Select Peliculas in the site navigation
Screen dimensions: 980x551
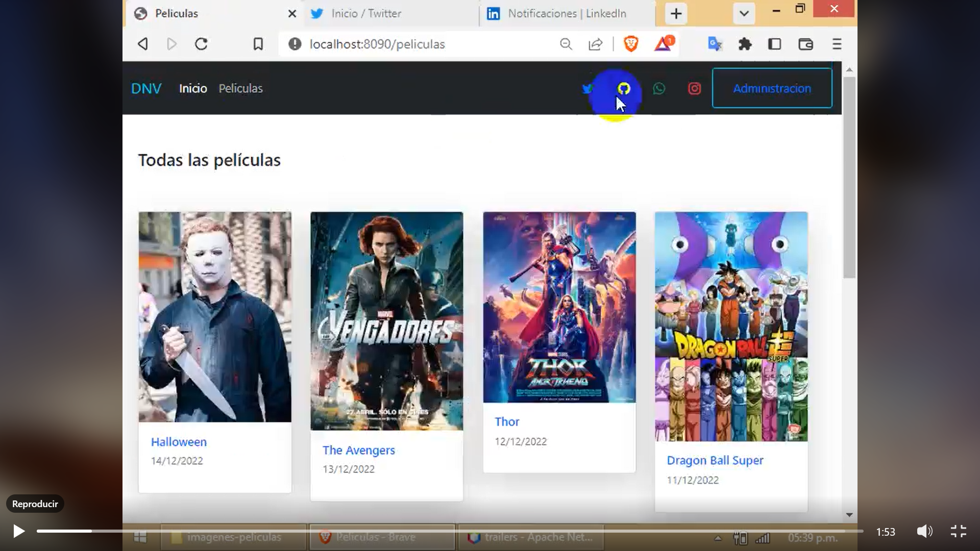tap(240, 88)
